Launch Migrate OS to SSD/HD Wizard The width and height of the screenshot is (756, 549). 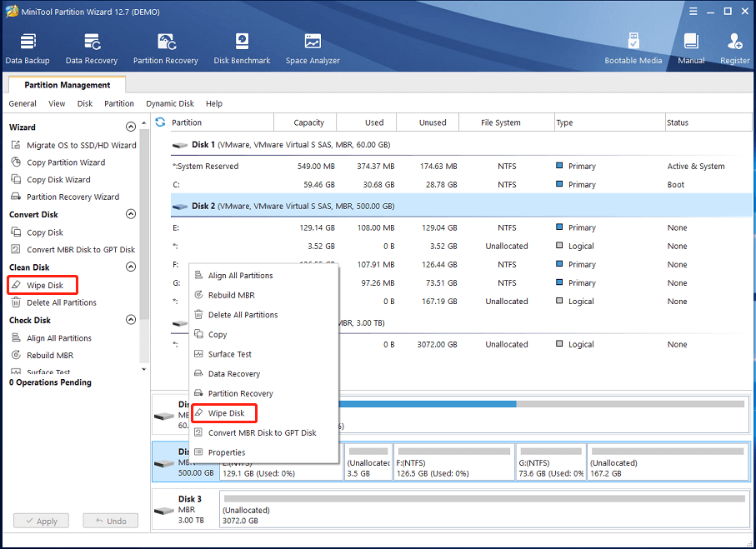pyautogui.click(x=74, y=145)
